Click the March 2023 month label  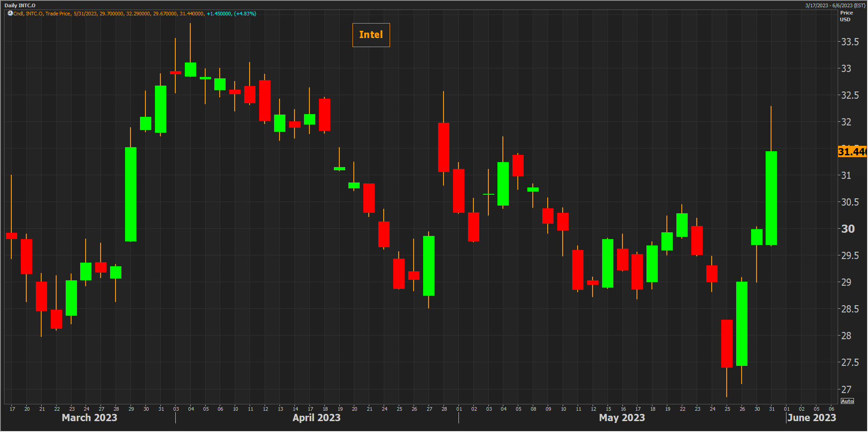pos(89,418)
